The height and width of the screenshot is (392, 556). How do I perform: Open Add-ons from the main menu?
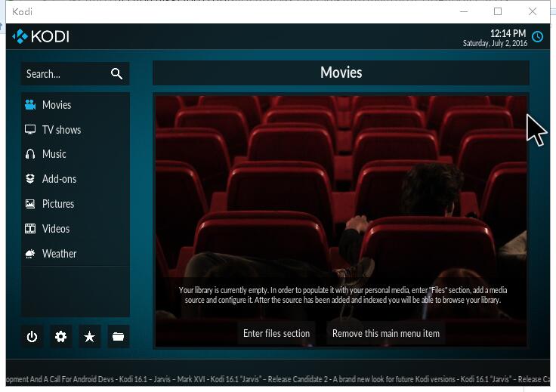[x=59, y=179]
